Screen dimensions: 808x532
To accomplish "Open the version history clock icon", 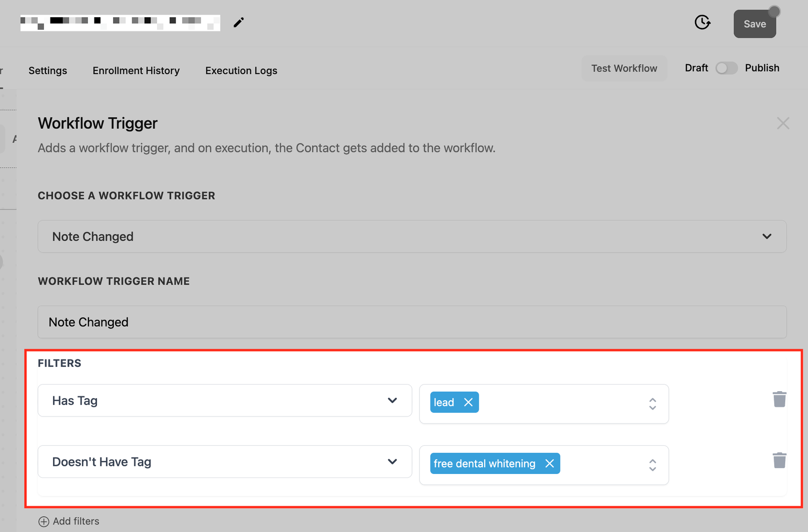I will click(702, 22).
